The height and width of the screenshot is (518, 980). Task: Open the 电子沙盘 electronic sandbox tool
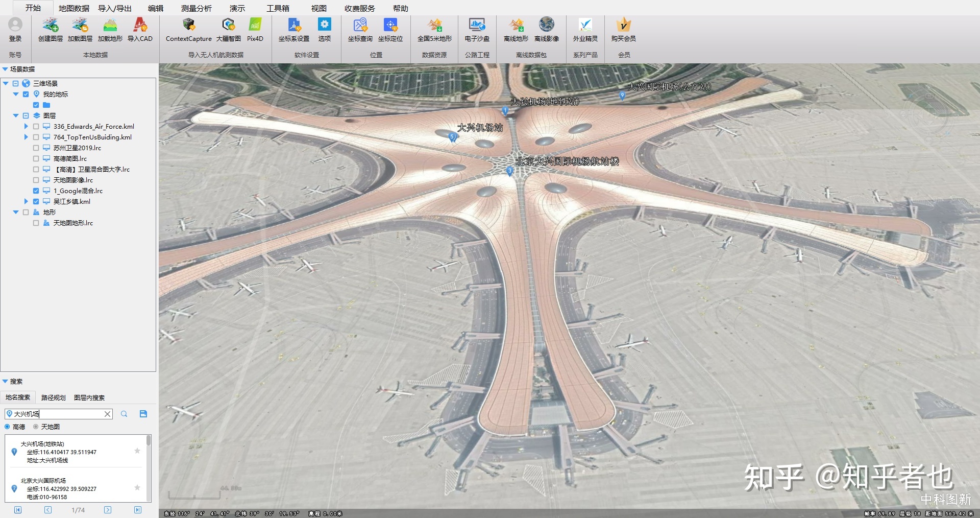click(477, 26)
